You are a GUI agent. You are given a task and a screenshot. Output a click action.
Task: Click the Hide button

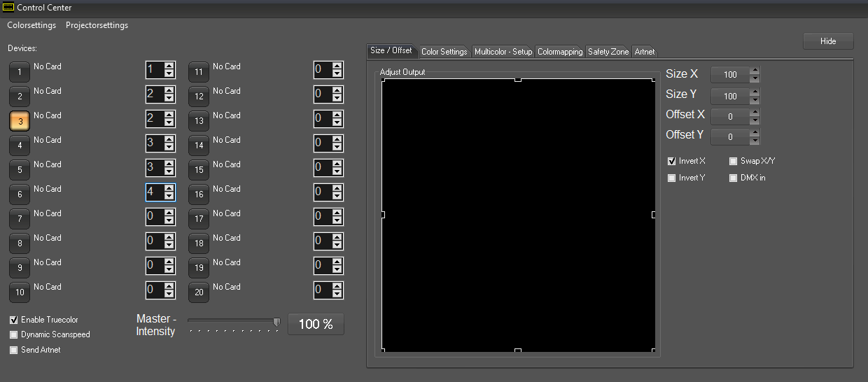[x=828, y=41]
